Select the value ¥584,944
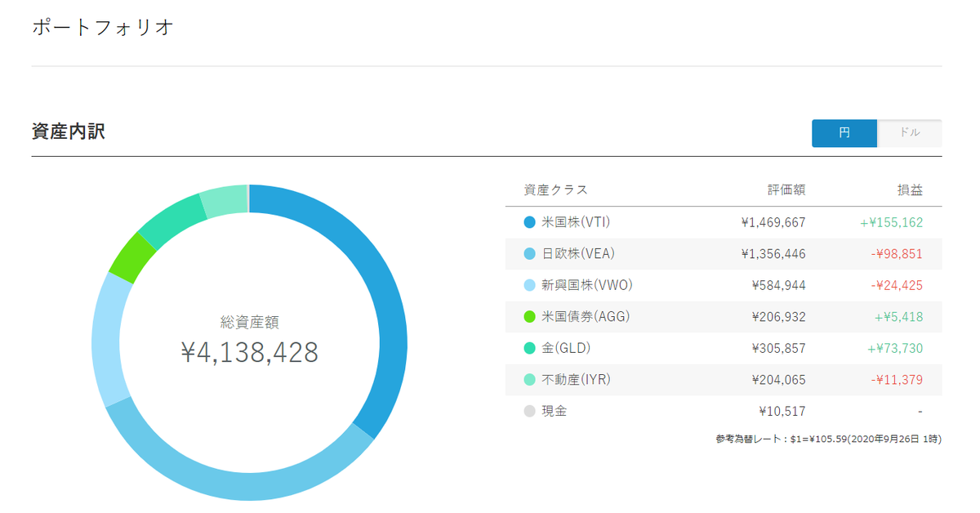Screen dimensions: 980x513 tap(778, 285)
